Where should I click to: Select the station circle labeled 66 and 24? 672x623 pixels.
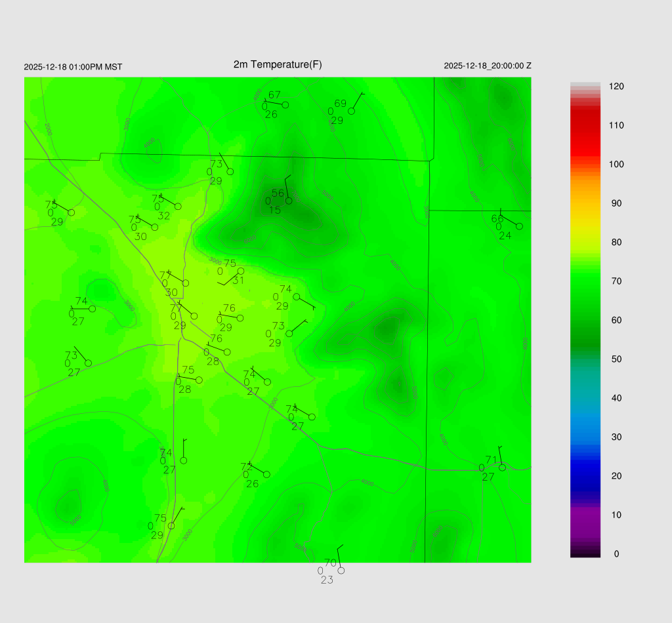519,226
